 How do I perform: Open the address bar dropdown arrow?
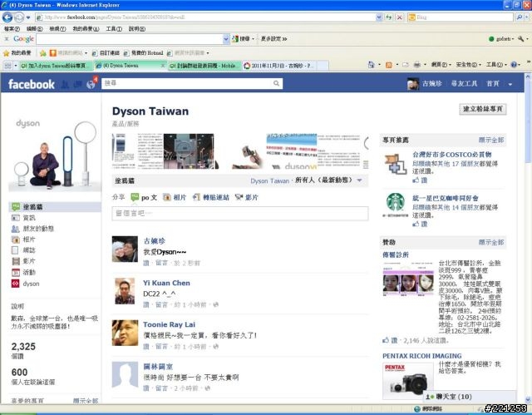tap(379, 17)
